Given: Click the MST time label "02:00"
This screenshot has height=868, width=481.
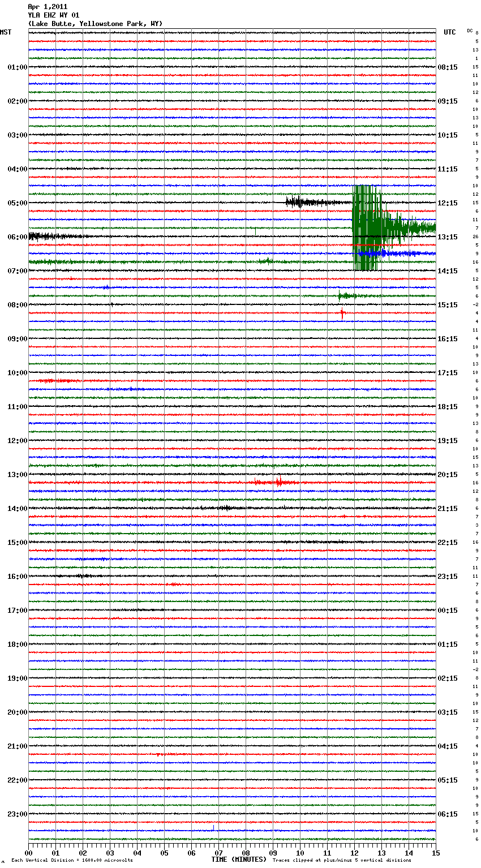Looking at the screenshot, I should [x=18, y=101].
